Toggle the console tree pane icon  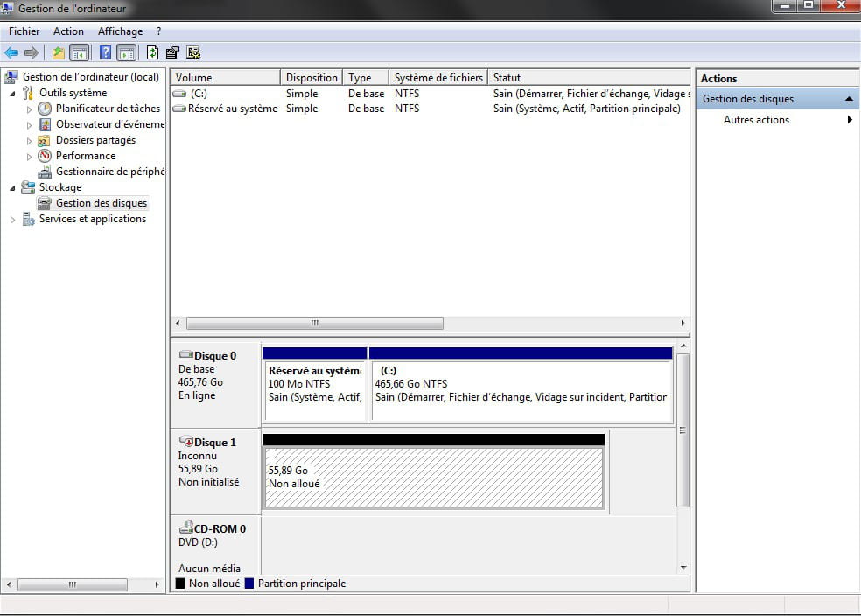[x=80, y=52]
